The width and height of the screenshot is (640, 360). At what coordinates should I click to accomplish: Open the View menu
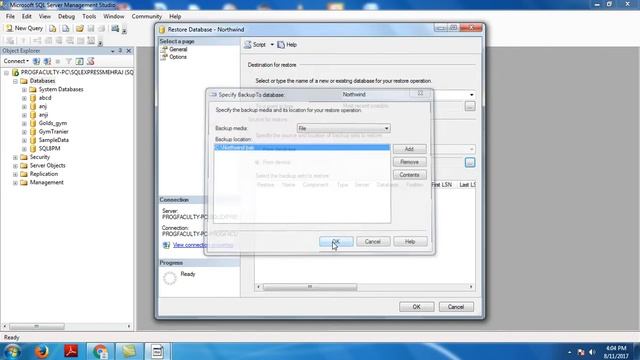pyautogui.click(x=45, y=16)
